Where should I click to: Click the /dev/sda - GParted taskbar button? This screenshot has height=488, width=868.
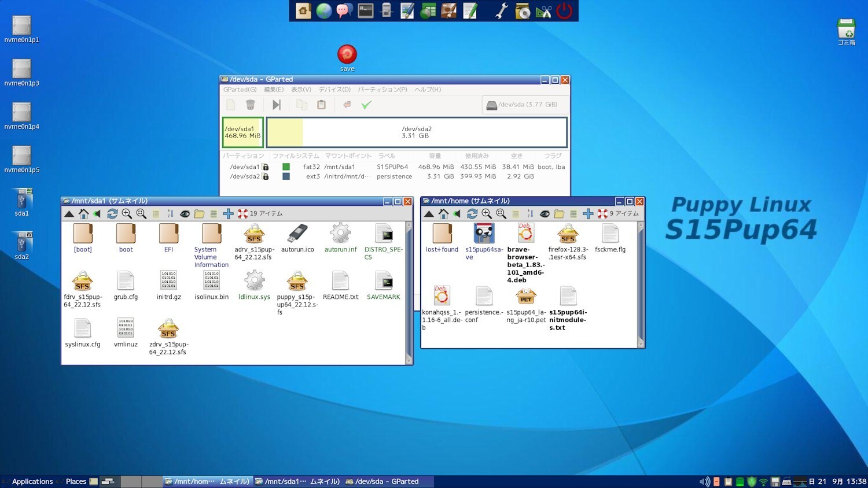pos(384,481)
